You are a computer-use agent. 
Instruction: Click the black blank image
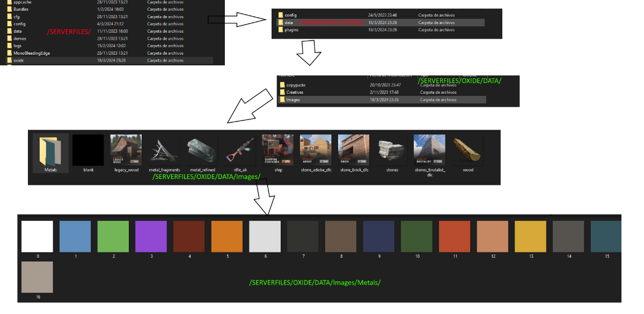click(88, 149)
